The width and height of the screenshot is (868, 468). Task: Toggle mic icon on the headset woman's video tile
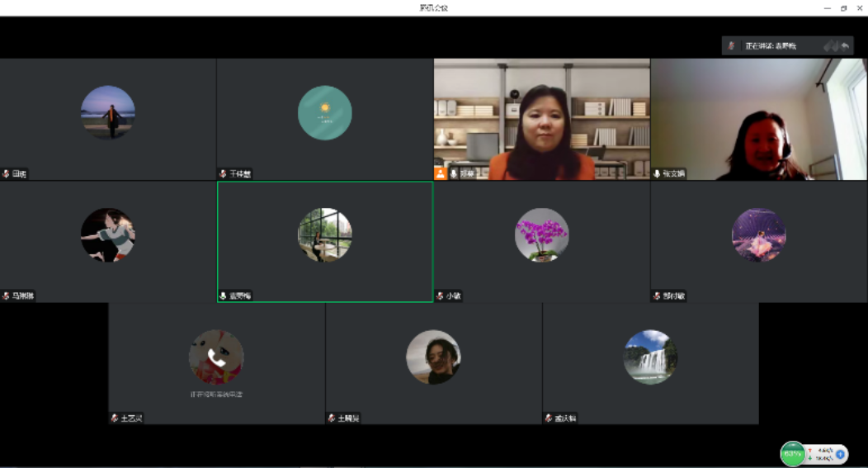click(x=658, y=174)
